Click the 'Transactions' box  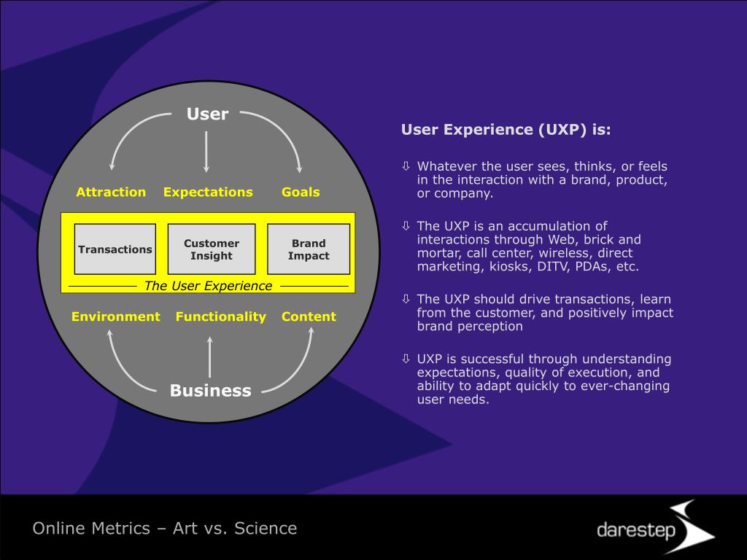point(115,249)
